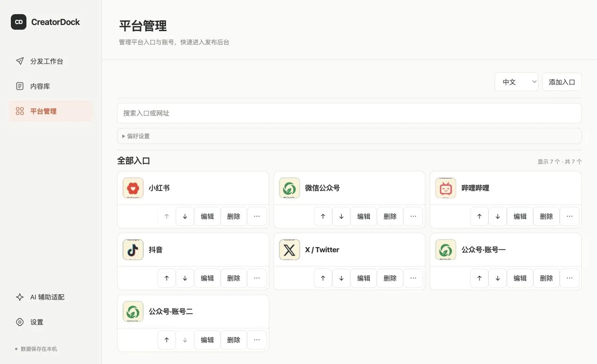Move X / Twitter down with its arrow

point(341,278)
